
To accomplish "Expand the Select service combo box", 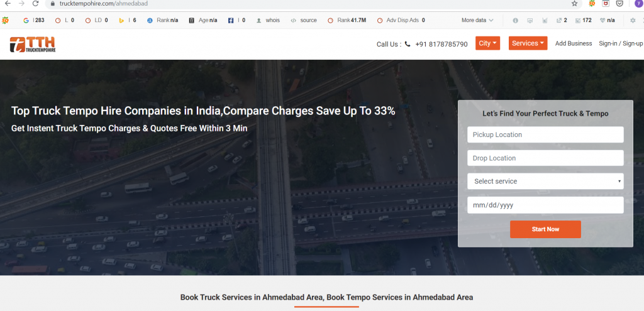I will click(x=545, y=182).
